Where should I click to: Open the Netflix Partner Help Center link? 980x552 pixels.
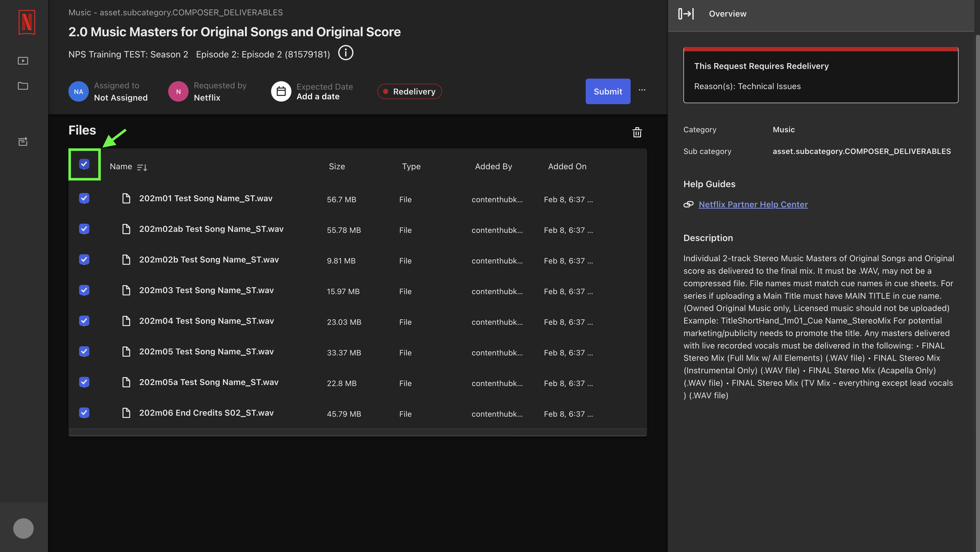753,205
